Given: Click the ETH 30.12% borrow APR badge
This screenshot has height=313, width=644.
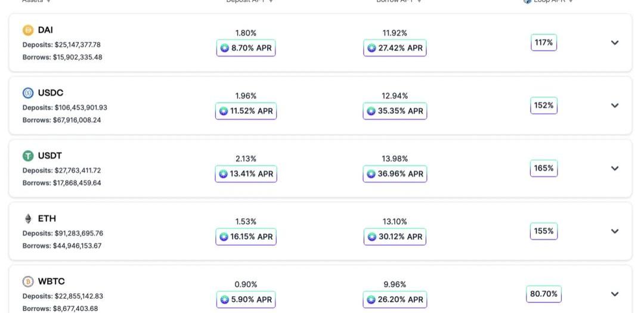Looking at the screenshot, I should 395,237.
